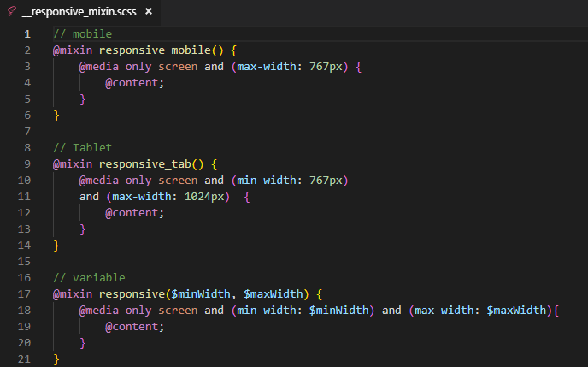Click the closing brace on line 21
Image resolution: width=588 pixels, height=367 pixels.
[56, 359]
